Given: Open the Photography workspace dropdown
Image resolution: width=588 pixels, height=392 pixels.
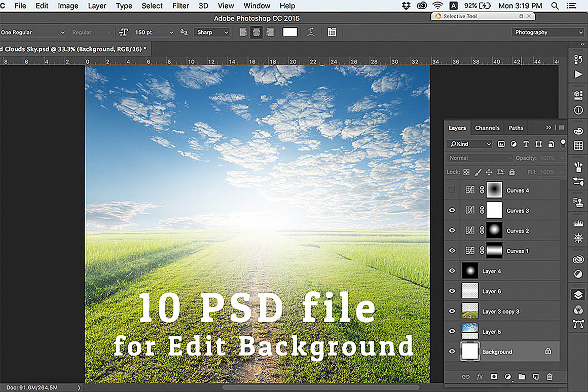Looking at the screenshot, I should pyautogui.click(x=548, y=32).
